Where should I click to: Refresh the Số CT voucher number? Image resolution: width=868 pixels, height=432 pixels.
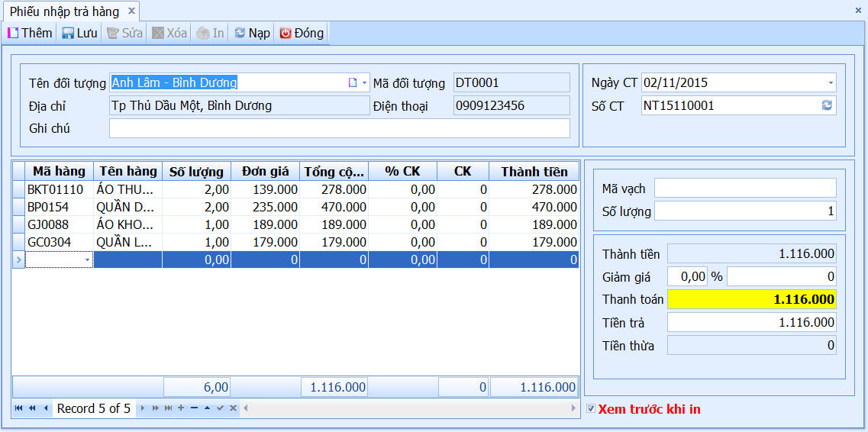coord(827,105)
